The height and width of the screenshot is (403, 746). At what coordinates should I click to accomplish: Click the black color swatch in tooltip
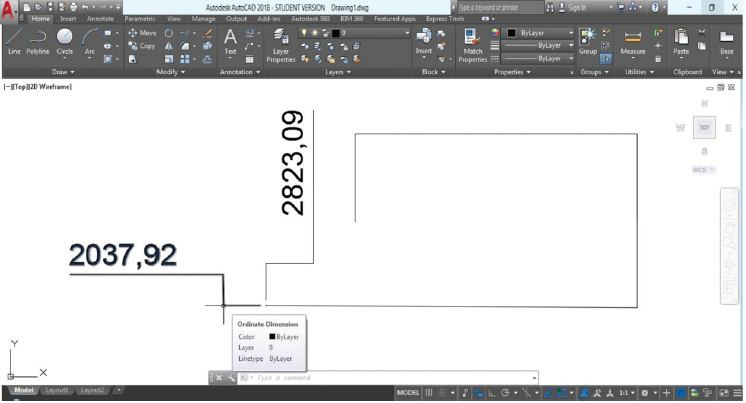click(x=272, y=337)
